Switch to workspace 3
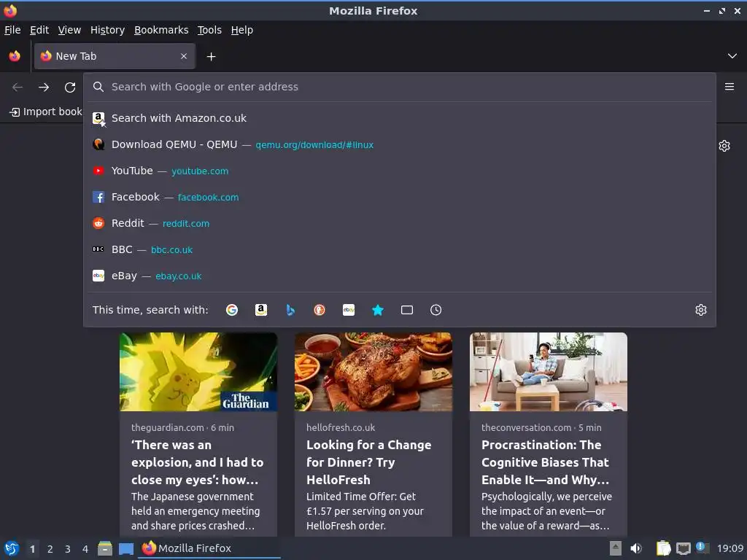This screenshot has width=747, height=560. click(68, 549)
